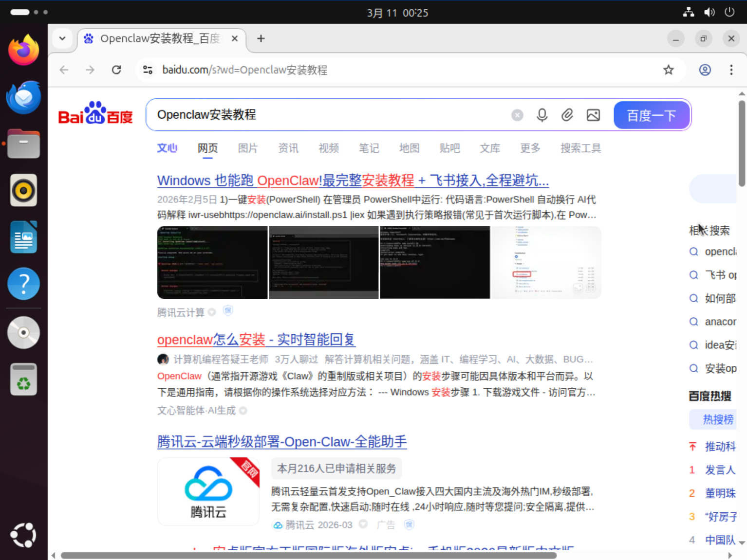747x560 pixels.
Task: Open the Firefox profile account icon
Action: [x=705, y=70]
